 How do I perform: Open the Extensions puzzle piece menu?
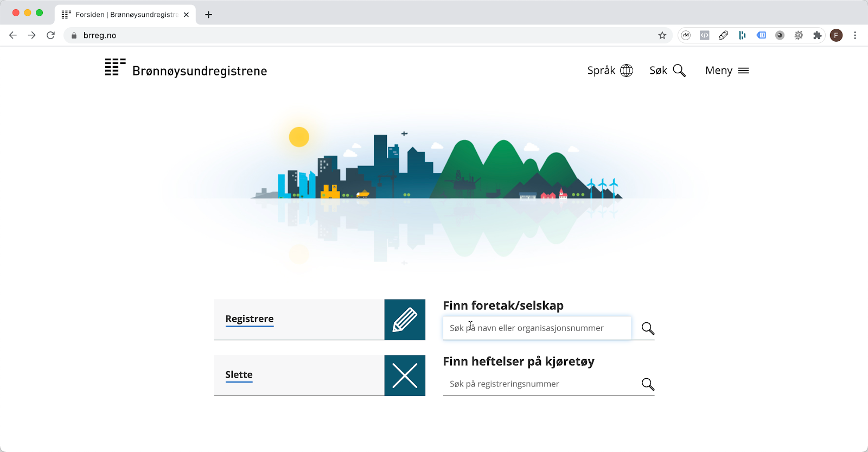coord(817,35)
